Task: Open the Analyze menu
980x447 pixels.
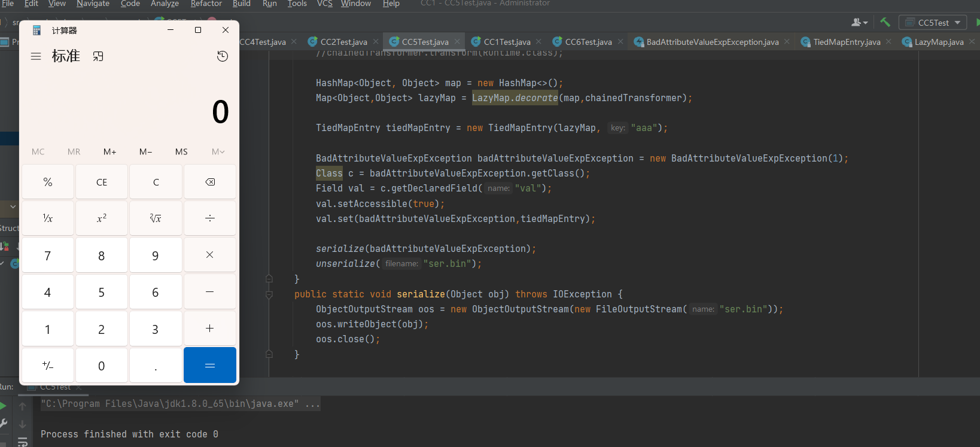Action: pos(165,4)
